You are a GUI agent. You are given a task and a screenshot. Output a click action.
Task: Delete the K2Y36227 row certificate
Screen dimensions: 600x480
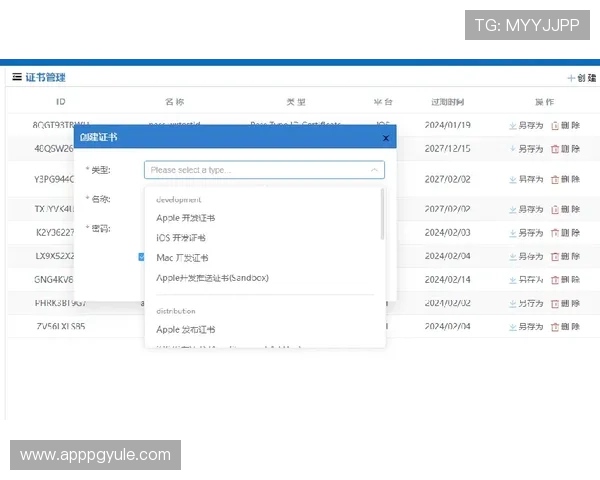(566, 233)
